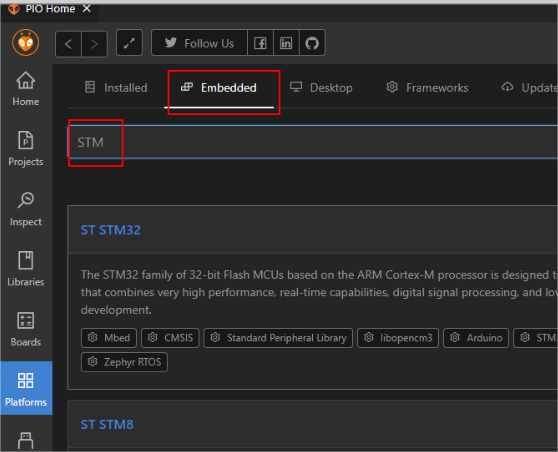Go forward with the right arrow button
This screenshot has height=452, width=558.
94,44
